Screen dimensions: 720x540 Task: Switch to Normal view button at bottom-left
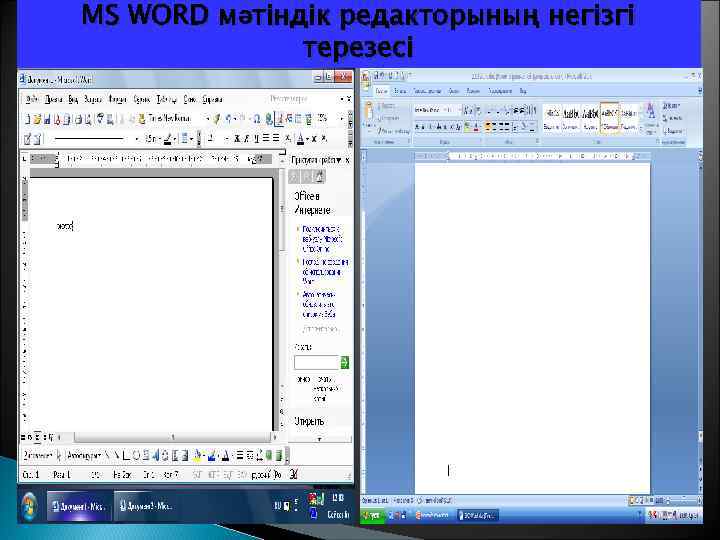(23, 437)
